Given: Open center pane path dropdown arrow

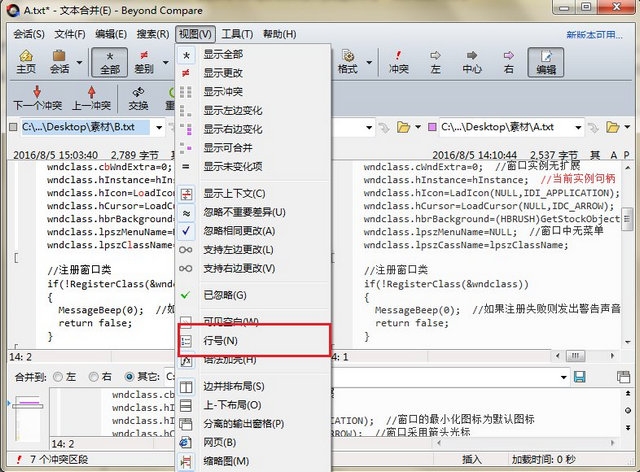Looking at the screenshot, I should tap(369, 127).
